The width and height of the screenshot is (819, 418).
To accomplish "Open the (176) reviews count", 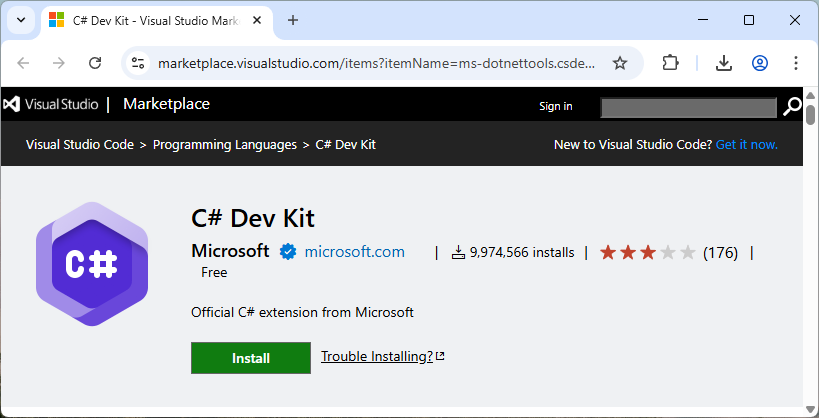I will click(720, 253).
